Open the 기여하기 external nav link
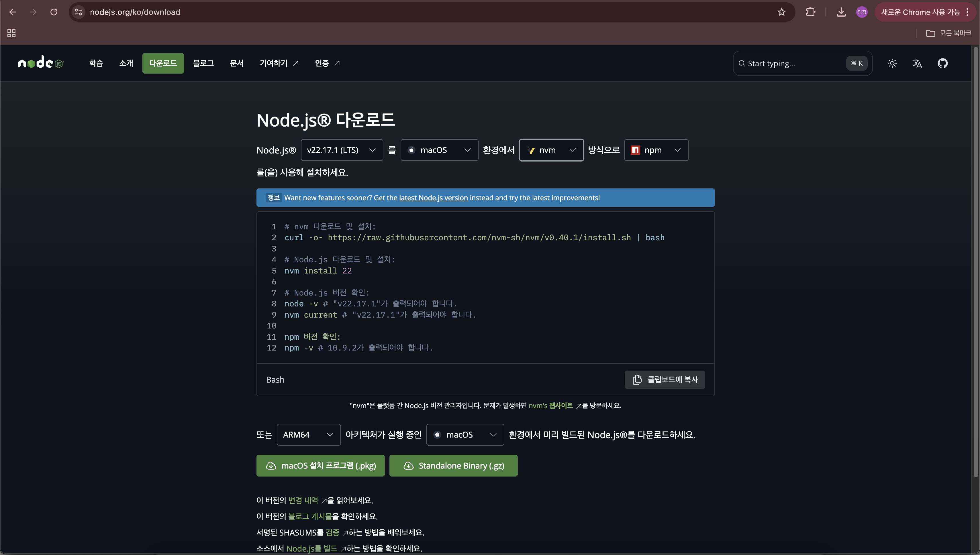The width and height of the screenshot is (980, 555). pyautogui.click(x=279, y=63)
